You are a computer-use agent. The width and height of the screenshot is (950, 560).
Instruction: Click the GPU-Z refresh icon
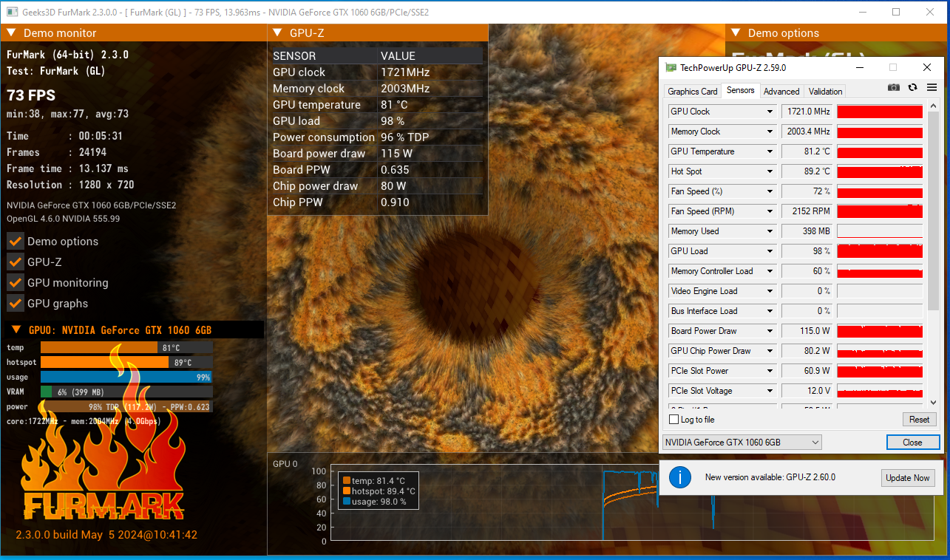(x=912, y=87)
